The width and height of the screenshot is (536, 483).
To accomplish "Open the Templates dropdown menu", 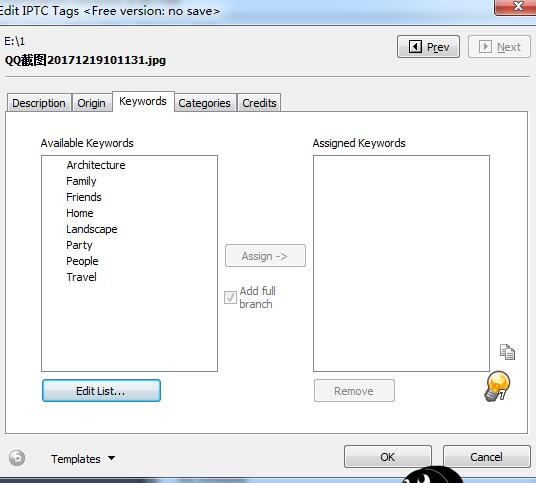I will pyautogui.click(x=83, y=459).
